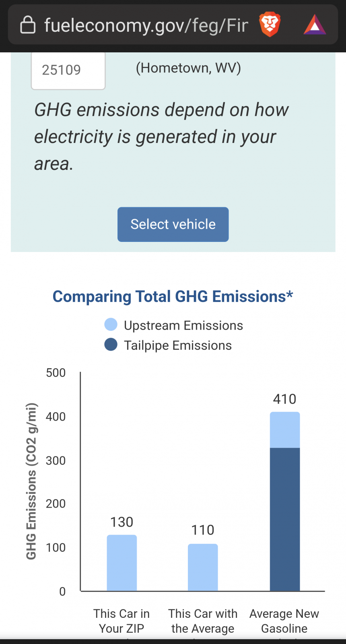This screenshot has width=346, height=644.
Task: Click the dark tailpipe segment of gasoline bar
Action: (x=285, y=519)
